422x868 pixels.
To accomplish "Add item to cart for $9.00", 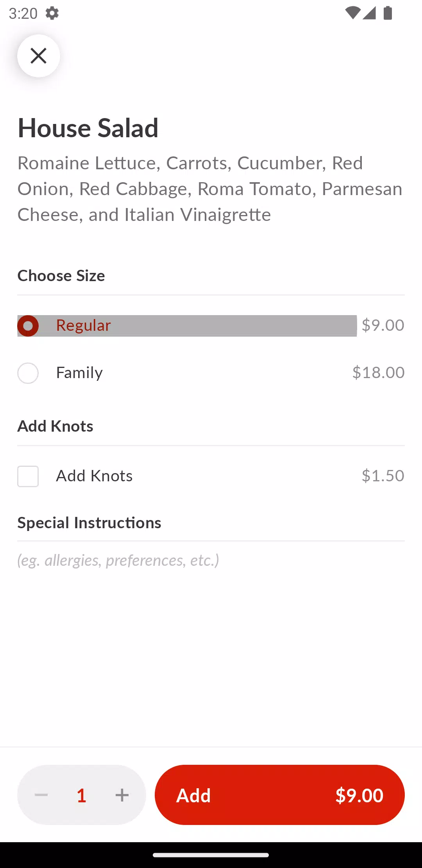I will pyautogui.click(x=279, y=795).
